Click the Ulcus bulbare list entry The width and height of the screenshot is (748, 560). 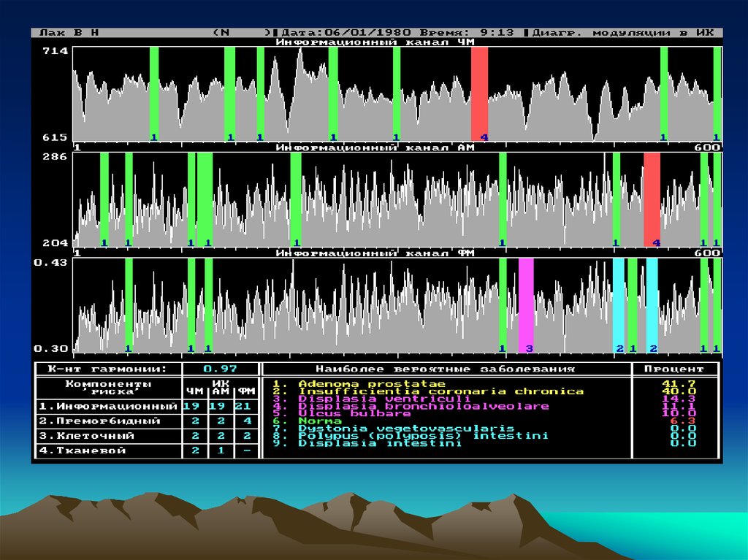[354, 414]
